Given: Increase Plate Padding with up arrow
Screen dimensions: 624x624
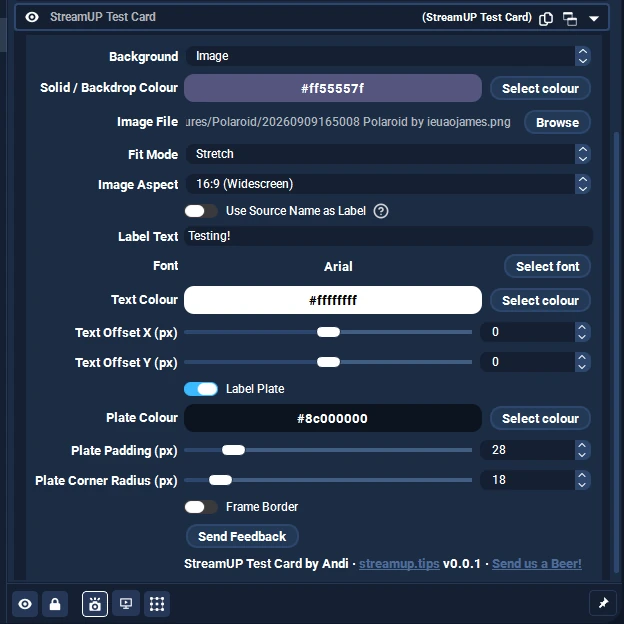Looking at the screenshot, I should point(582,446).
